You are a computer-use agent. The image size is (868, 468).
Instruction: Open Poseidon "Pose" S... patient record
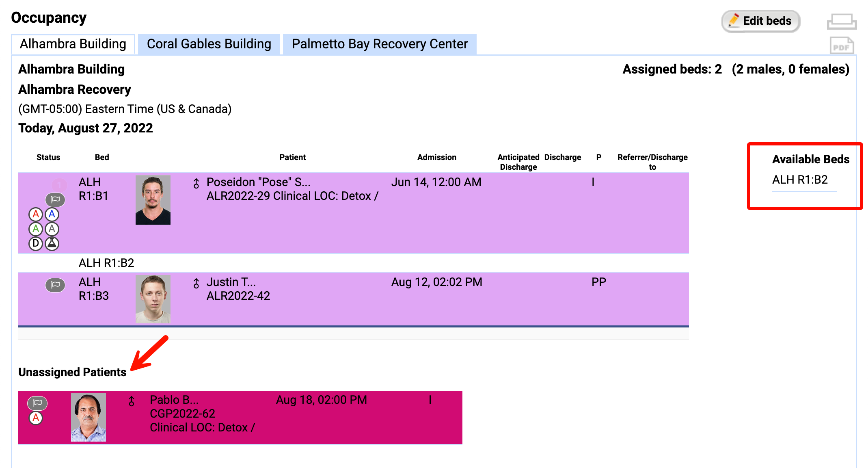pos(258,182)
